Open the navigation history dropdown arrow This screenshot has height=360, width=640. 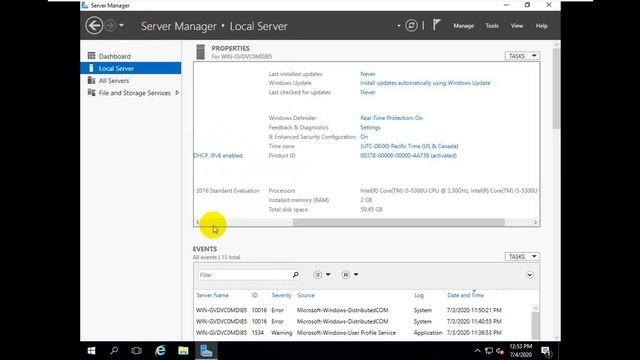point(121,26)
